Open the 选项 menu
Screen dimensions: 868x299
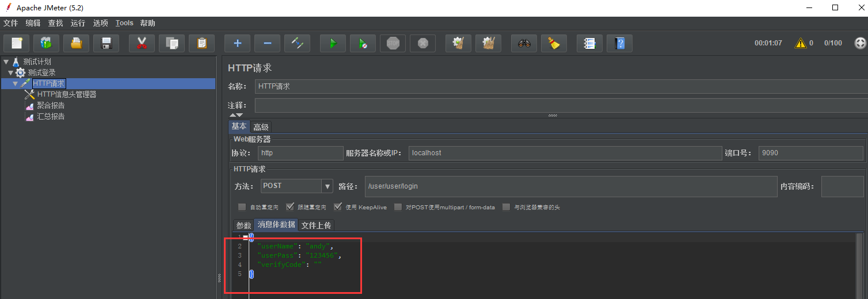[x=101, y=23]
